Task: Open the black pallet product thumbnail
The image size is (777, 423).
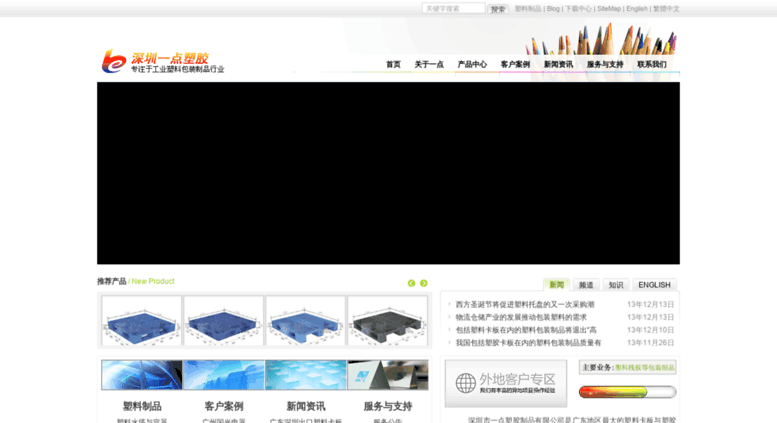Action: 388,321
